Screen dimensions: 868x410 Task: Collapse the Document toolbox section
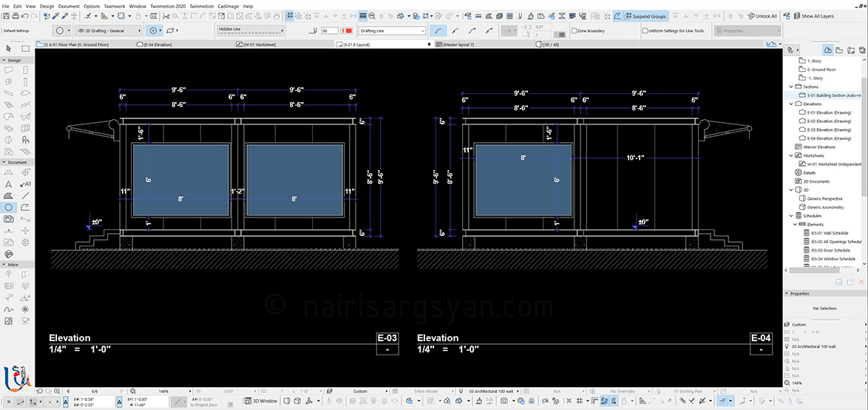click(x=4, y=162)
